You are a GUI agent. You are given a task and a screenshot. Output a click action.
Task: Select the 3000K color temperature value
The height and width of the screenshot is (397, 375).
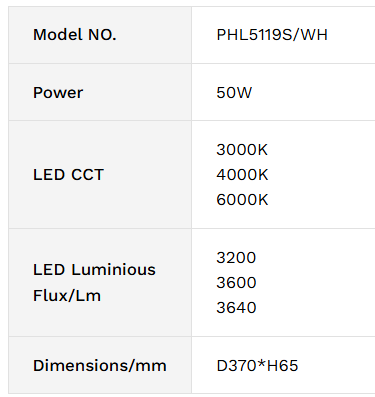(242, 150)
